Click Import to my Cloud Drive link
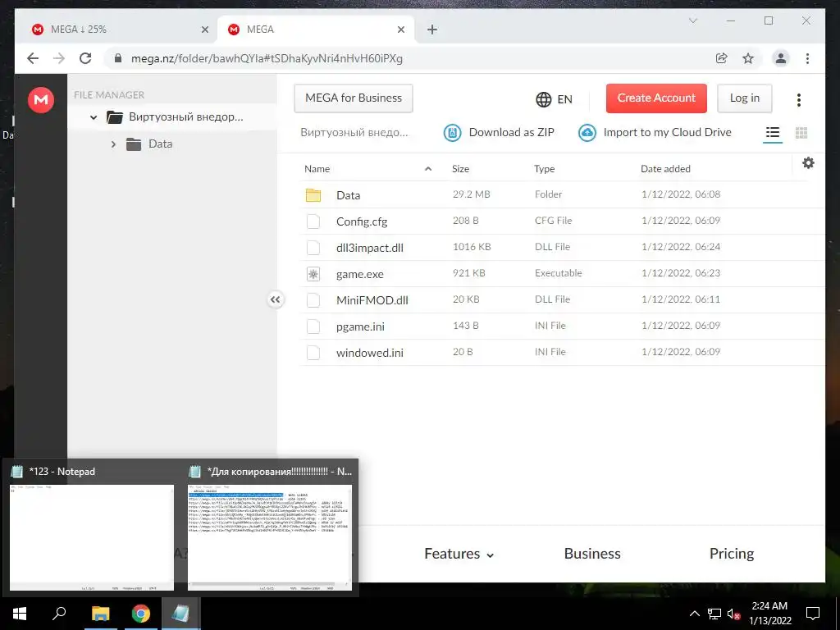840x630 pixels. click(667, 132)
